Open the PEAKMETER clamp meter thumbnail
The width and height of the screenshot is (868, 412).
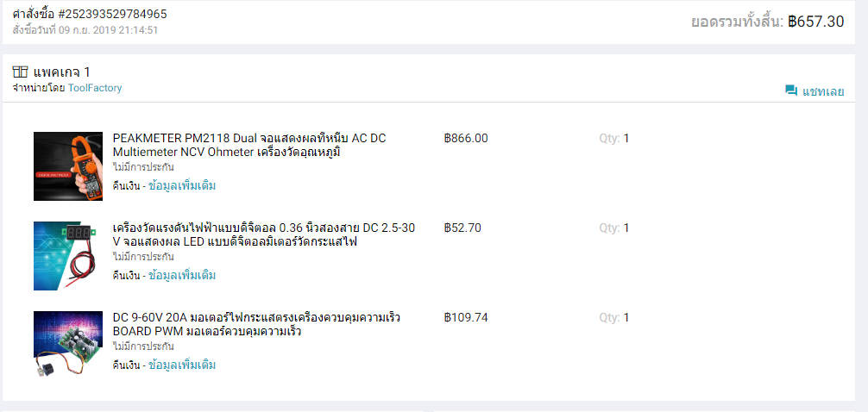click(67, 166)
